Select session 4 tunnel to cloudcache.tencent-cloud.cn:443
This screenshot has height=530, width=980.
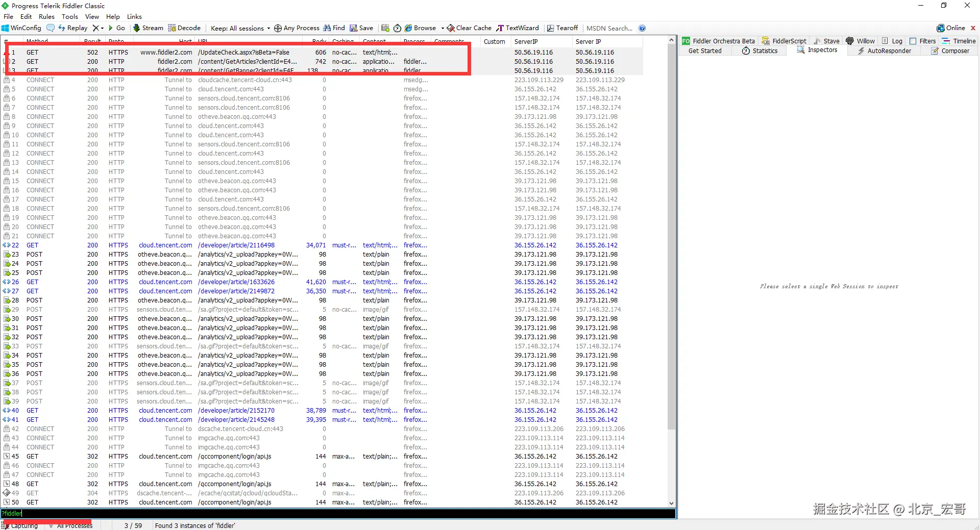322,80
